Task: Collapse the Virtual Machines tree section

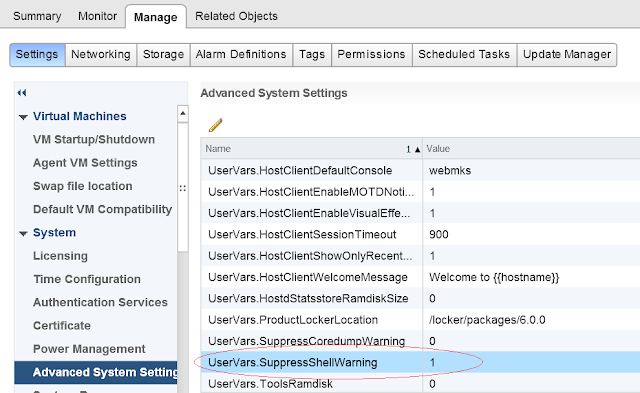Action: coord(23,117)
